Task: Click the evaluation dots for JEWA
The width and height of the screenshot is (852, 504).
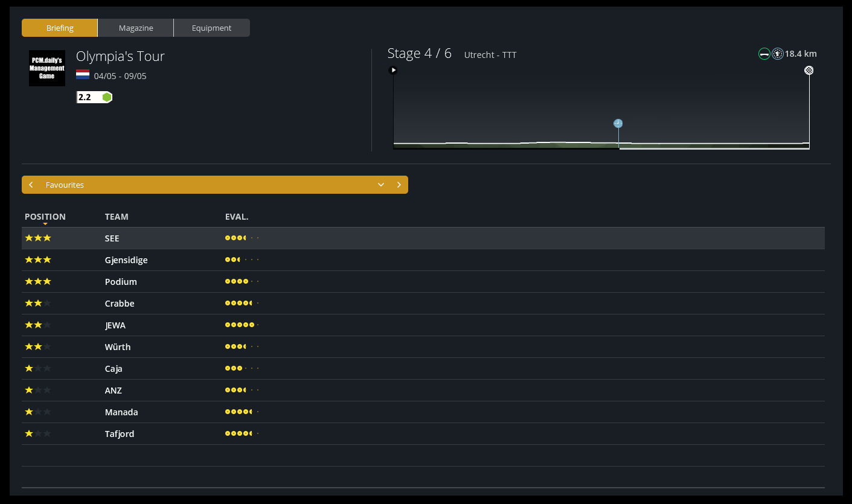Action: tap(242, 325)
